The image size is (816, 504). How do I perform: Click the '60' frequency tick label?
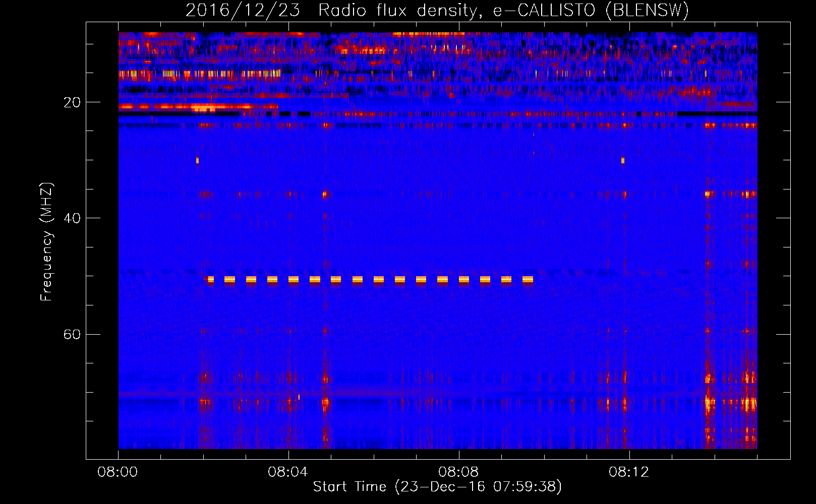(72, 334)
